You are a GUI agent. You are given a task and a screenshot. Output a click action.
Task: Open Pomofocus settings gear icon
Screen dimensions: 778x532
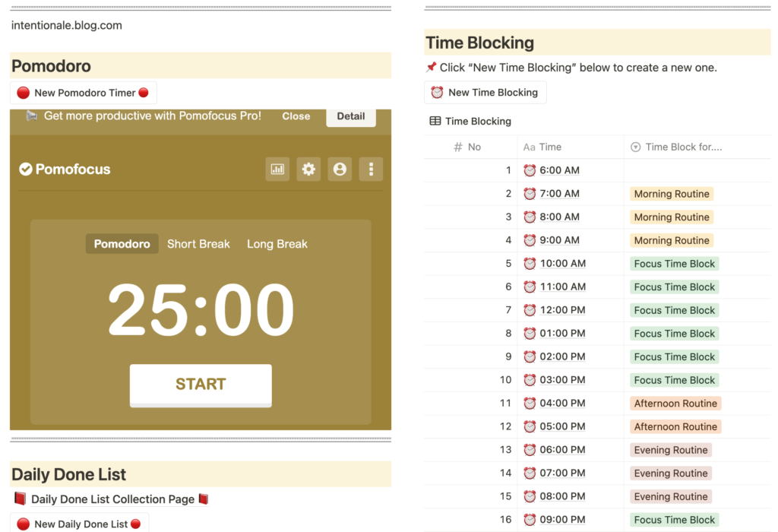(308, 169)
